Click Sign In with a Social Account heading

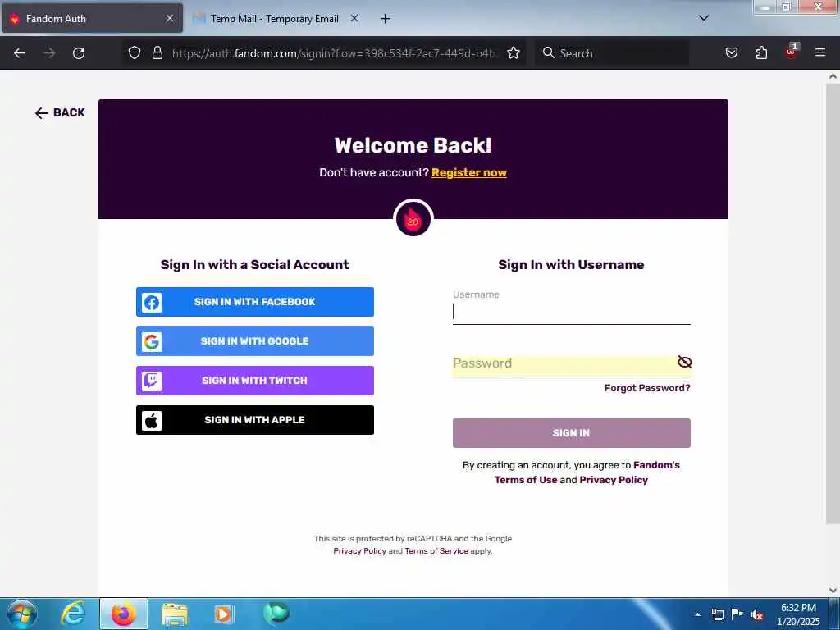click(255, 265)
